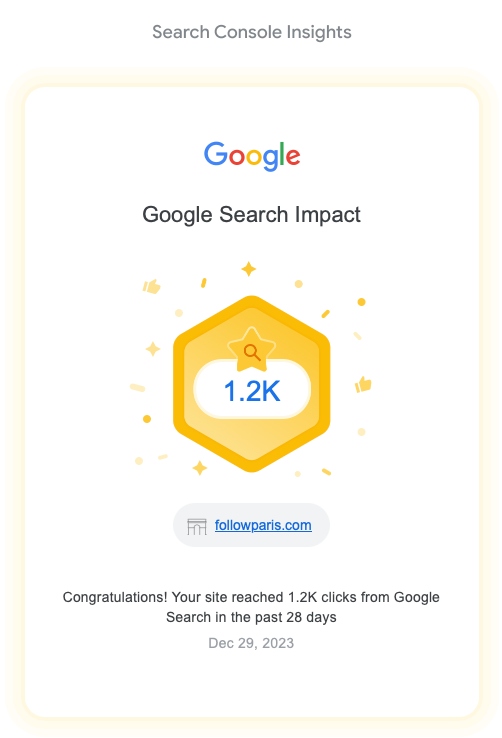Click the Search Console Insights header
502x738 pixels.
click(x=252, y=32)
